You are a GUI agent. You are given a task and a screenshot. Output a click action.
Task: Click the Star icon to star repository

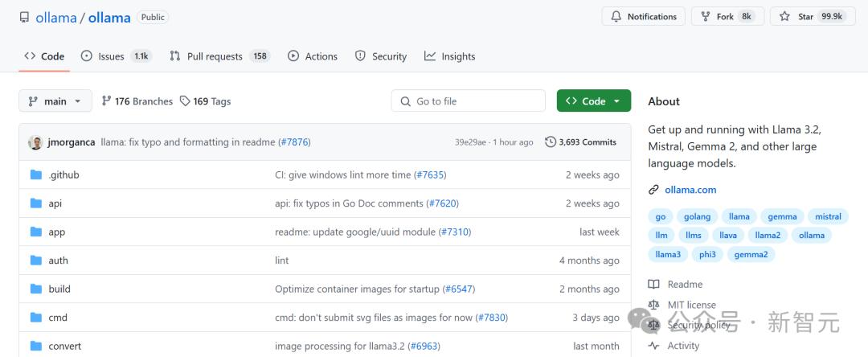(784, 17)
